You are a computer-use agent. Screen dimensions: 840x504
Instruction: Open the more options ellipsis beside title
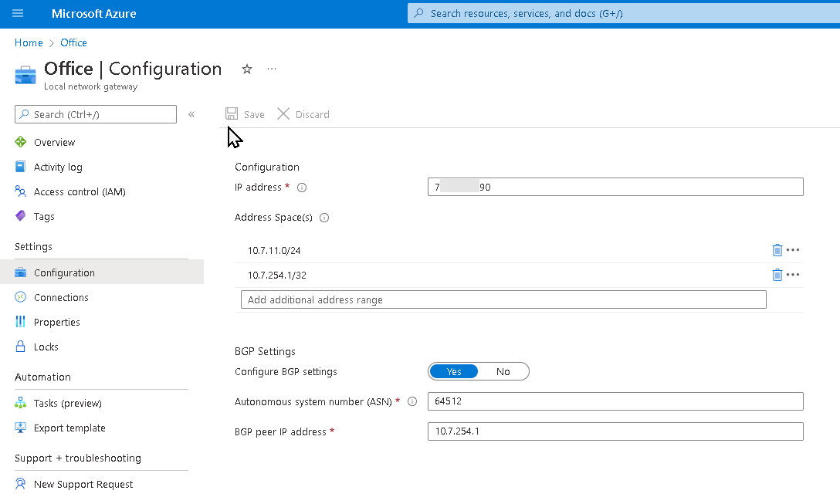coord(272,69)
